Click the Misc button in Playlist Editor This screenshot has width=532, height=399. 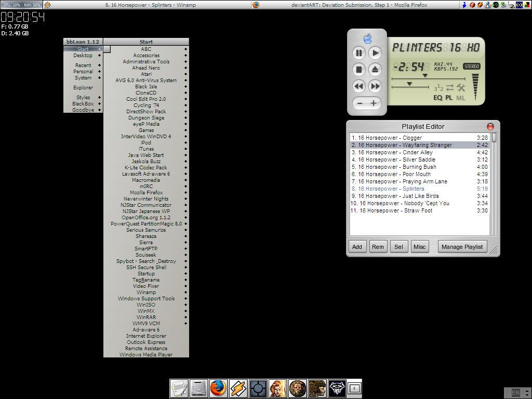(419, 247)
